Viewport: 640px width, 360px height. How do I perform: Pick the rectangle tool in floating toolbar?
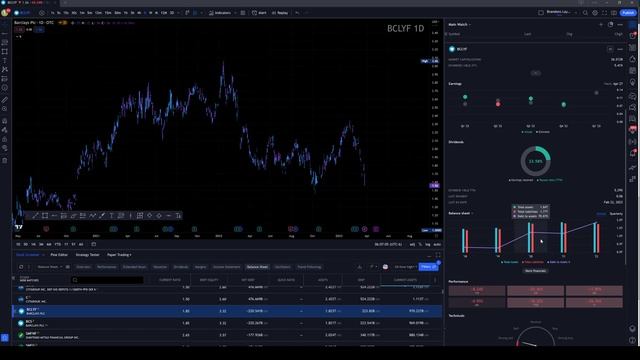tap(45, 216)
